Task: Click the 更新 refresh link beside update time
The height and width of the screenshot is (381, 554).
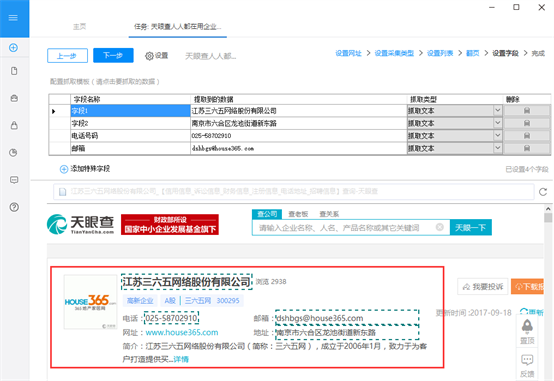Action: 532,312
